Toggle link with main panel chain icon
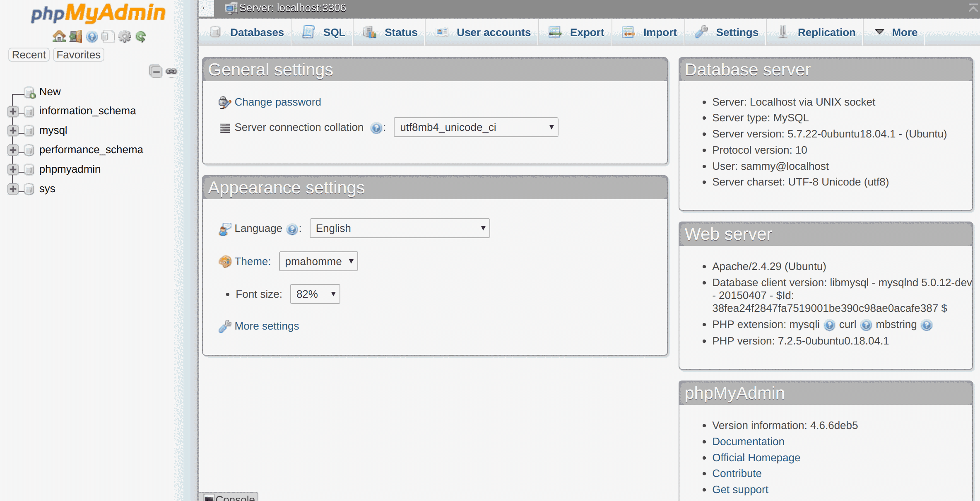This screenshot has width=980, height=501. pos(171,71)
